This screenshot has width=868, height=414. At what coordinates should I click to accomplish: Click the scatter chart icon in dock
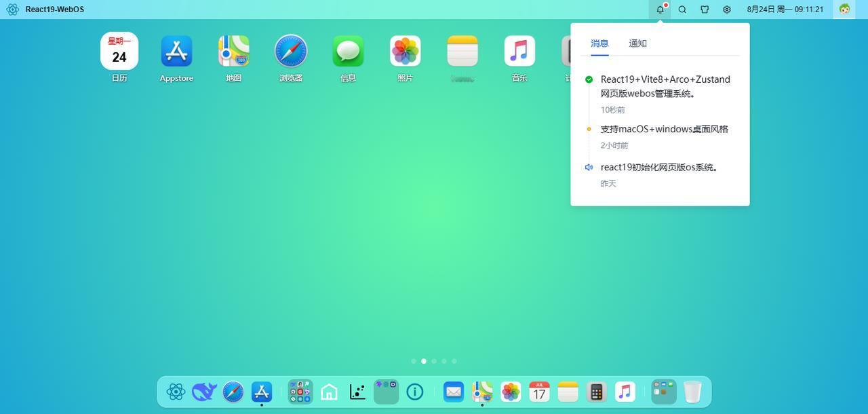tap(357, 392)
